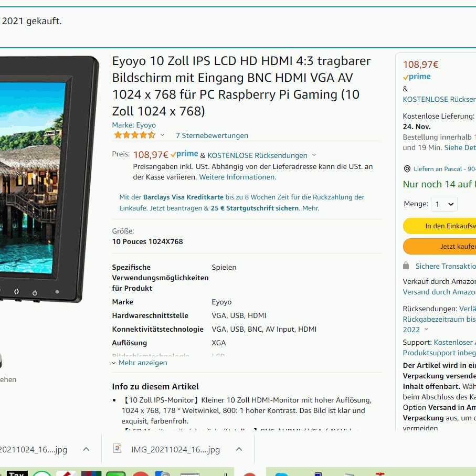The height and width of the screenshot is (476, 476).
Task: Open options for first downloaded jpg file
Action: coord(86,449)
